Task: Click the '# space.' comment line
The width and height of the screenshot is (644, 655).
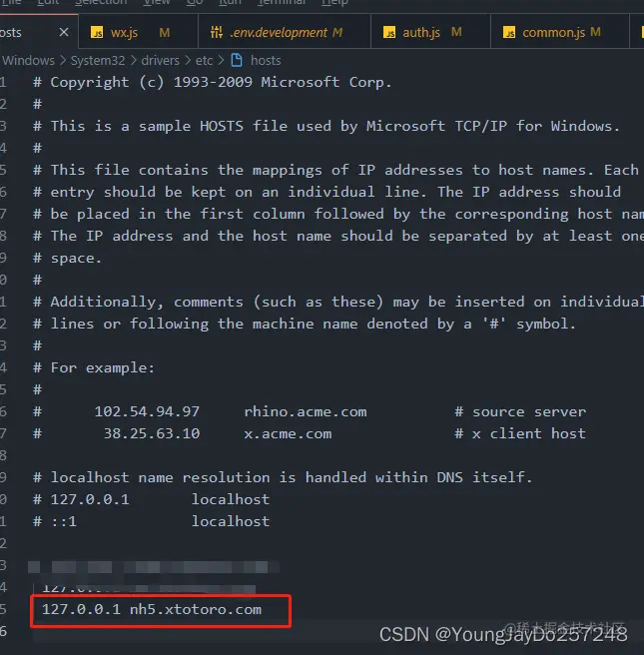Action: click(x=67, y=259)
